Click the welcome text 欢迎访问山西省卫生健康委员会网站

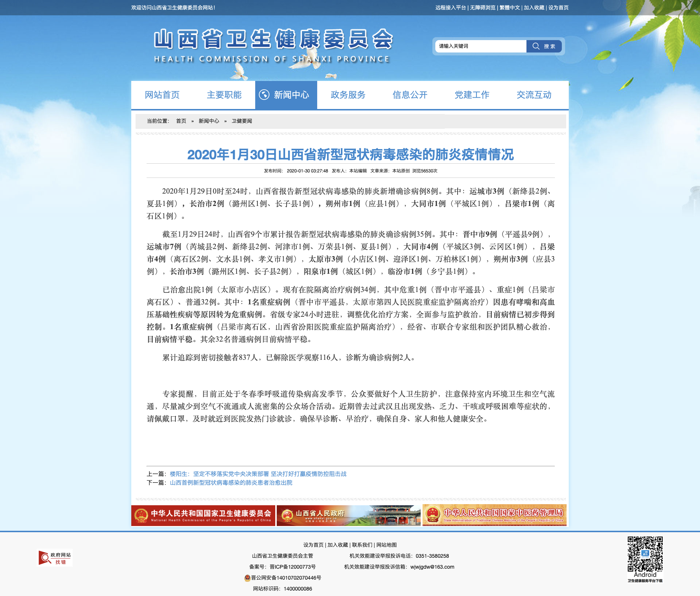pyautogui.click(x=173, y=8)
